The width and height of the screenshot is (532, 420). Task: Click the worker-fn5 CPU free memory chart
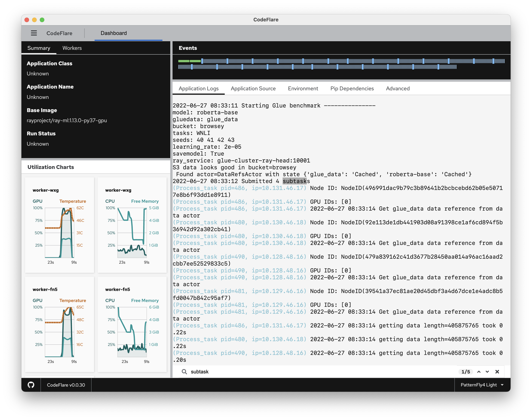click(x=132, y=332)
